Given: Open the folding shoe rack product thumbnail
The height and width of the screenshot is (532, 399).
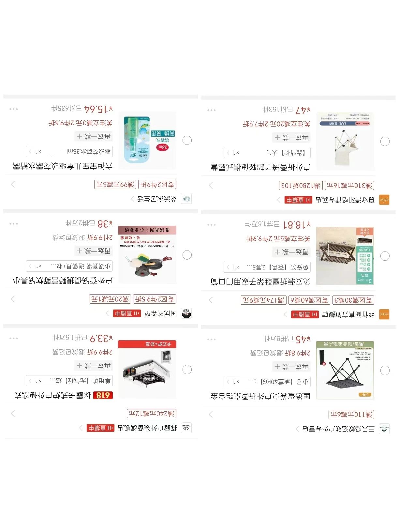Looking at the screenshot, I should click(x=345, y=256).
